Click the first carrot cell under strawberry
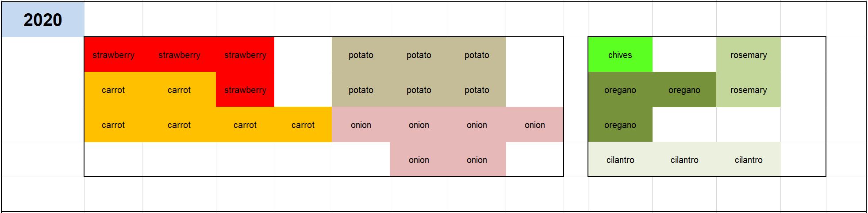 (113, 89)
